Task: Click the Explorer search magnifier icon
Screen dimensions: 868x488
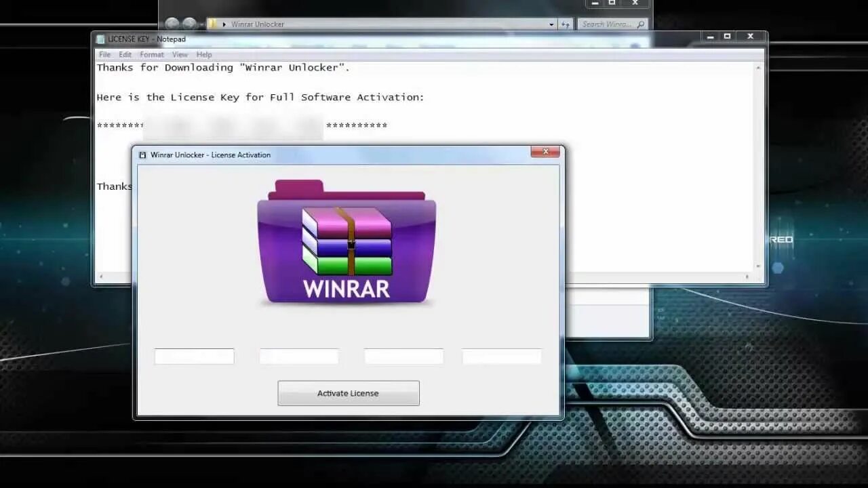Action: (x=640, y=24)
